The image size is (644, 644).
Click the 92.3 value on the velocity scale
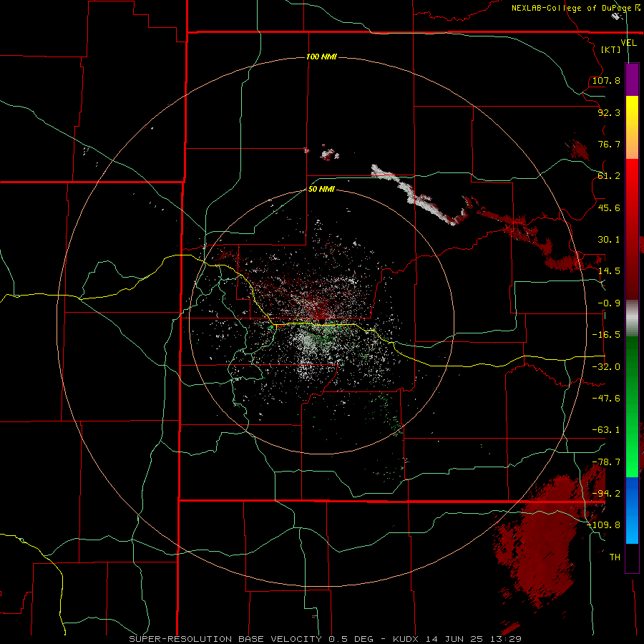coord(609,112)
